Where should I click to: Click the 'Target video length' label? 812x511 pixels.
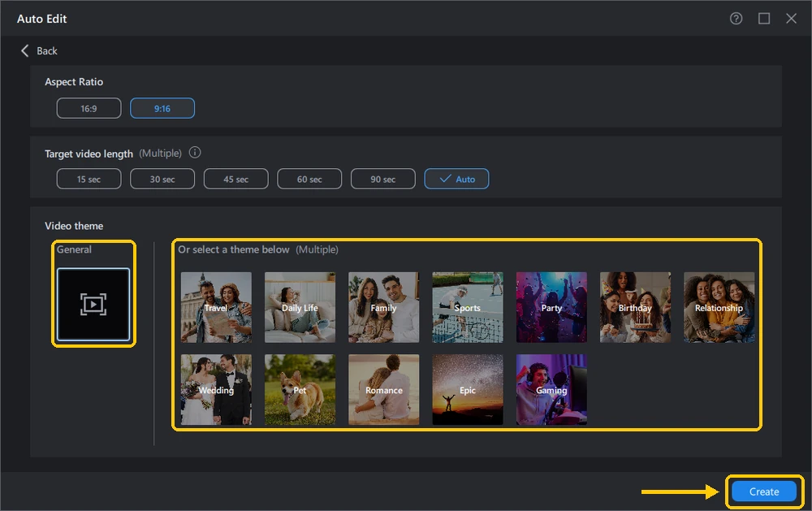click(89, 154)
